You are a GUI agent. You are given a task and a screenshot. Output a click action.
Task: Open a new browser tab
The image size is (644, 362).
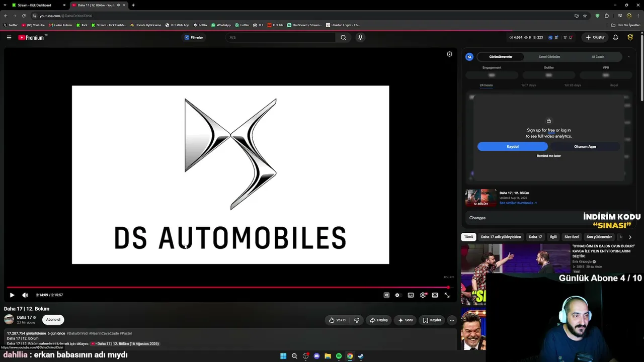pyautogui.click(x=133, y=5)
